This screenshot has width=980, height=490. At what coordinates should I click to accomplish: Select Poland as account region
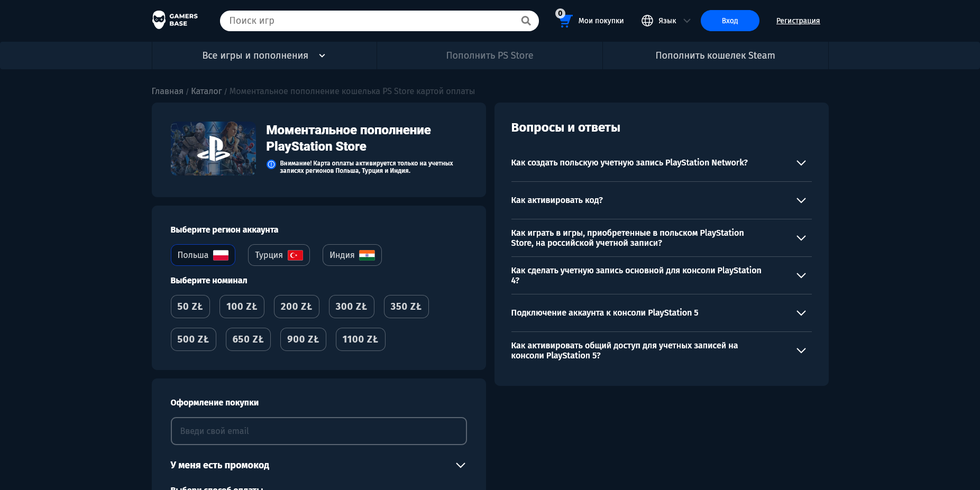203,255
